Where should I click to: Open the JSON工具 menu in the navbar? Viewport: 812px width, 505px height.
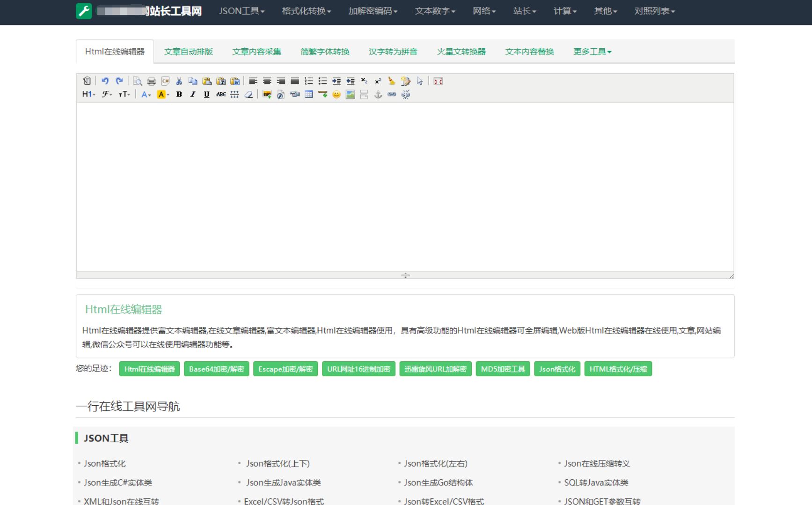pos(241,11)
